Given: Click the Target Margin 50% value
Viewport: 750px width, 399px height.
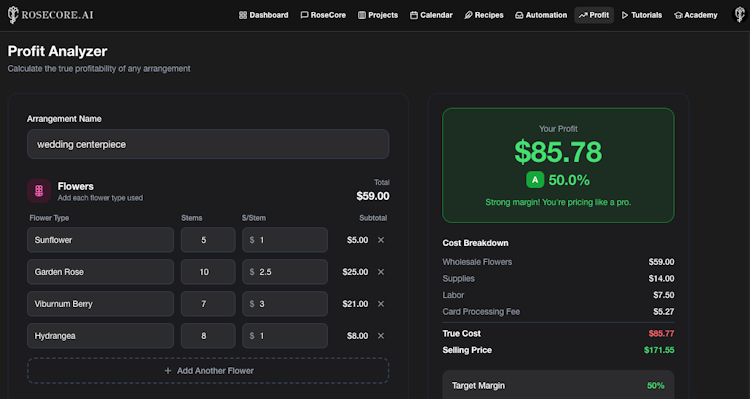Looking at the screenshot, I should coord(655,386).
